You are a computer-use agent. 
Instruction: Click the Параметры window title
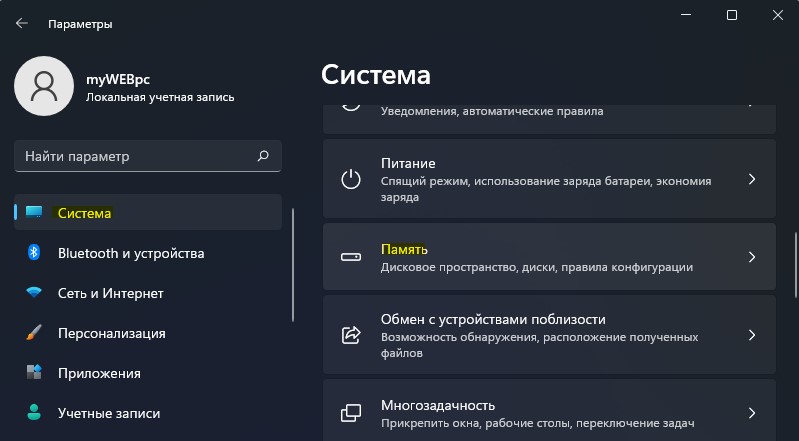pos(80,24)
